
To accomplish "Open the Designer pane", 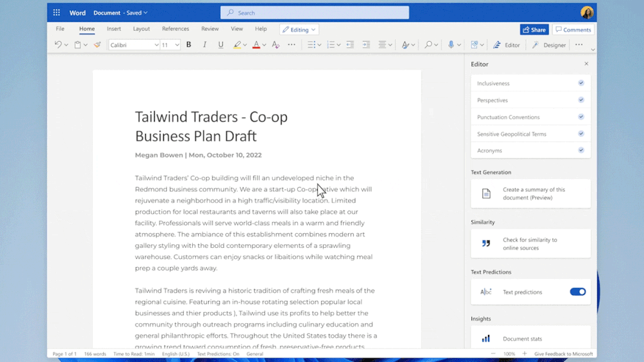I will pyautogui.click(x=549, y=44).
